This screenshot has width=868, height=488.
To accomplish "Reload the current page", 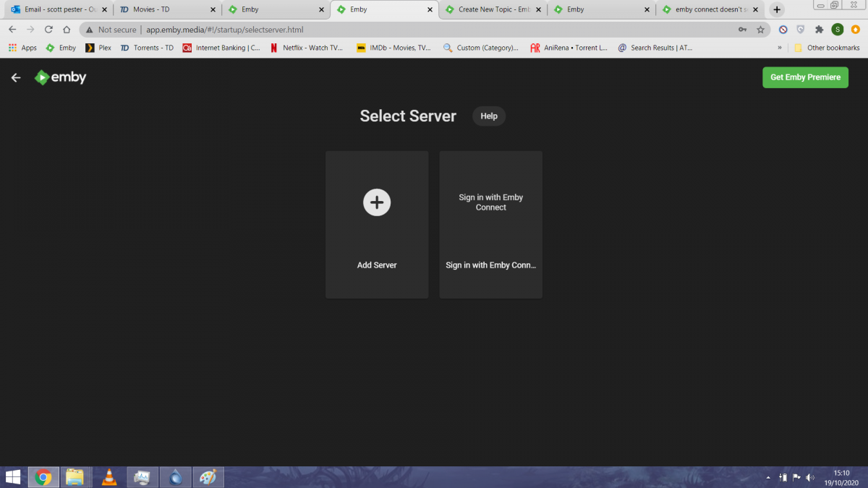I will pos(48,30).
